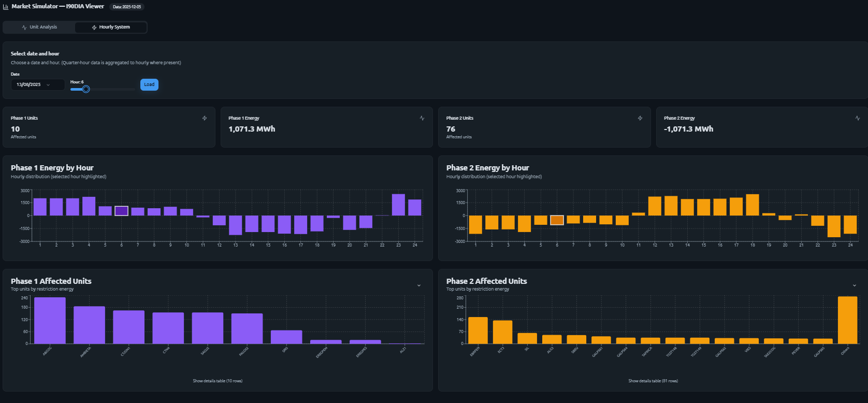Open the Date dropdown showing 13/08/2025
Viewport: 868px width, 403px height.
pyautogui.click(x=38, y=84)
